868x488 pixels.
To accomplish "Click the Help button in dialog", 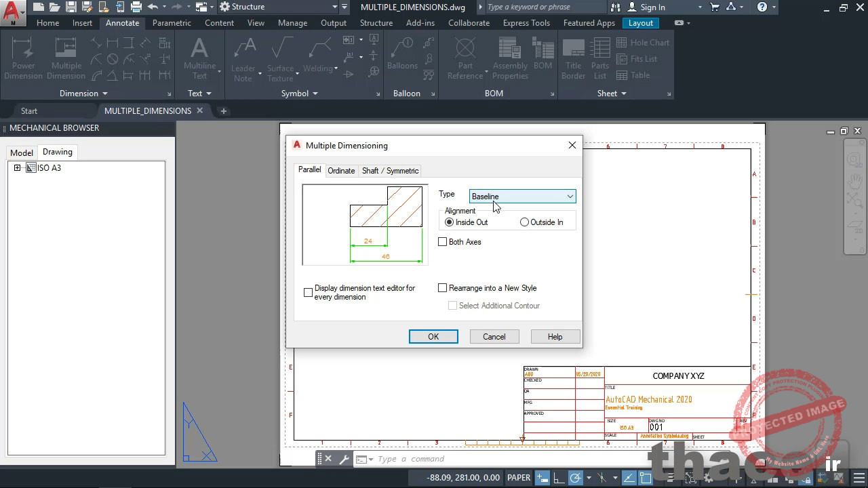I will tap(555, 337).
